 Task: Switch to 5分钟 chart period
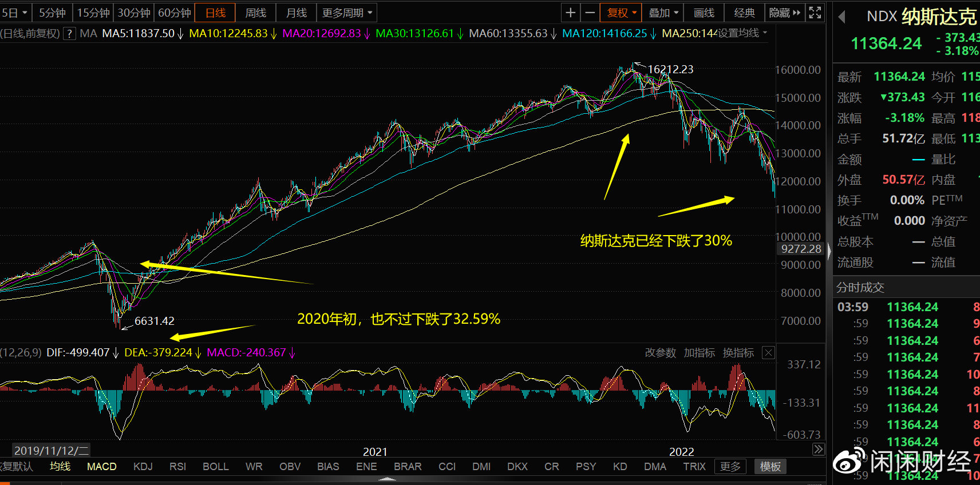(x=53, y=13)
